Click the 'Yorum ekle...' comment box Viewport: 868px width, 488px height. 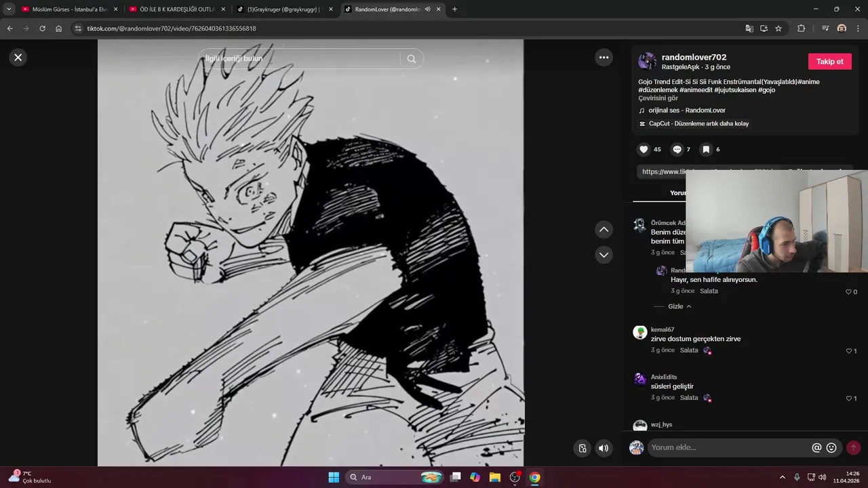[x=729, y=447]
